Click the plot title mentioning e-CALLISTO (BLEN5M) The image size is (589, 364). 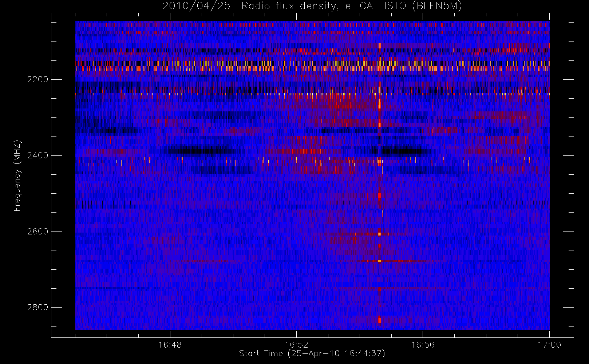tap(312, 6)
